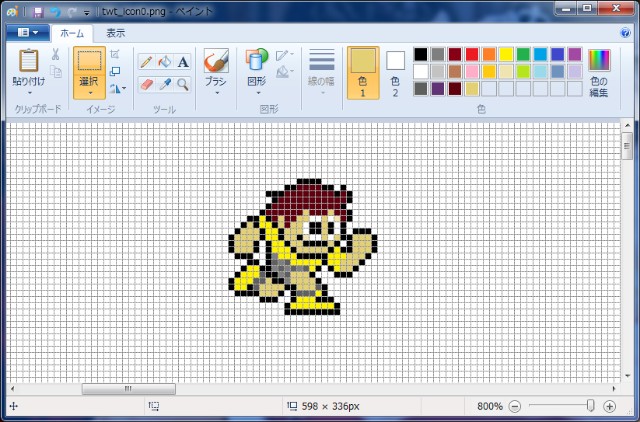640x422 pixels.
Task: Click the Edit colors rainbow icon
Action: [599, 60]
